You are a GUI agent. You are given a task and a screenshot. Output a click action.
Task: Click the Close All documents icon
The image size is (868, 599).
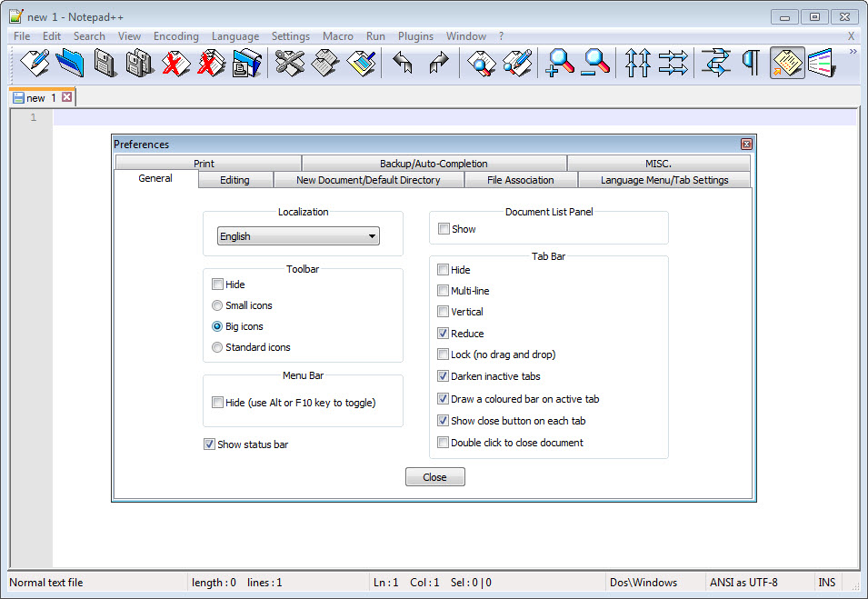[x=212, y=63]
